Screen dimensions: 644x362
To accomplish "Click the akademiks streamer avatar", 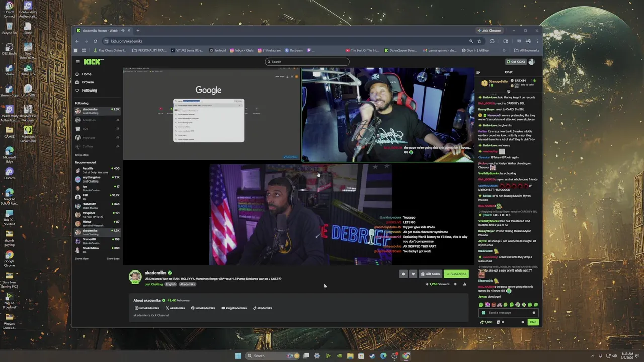I will [135, 277].
